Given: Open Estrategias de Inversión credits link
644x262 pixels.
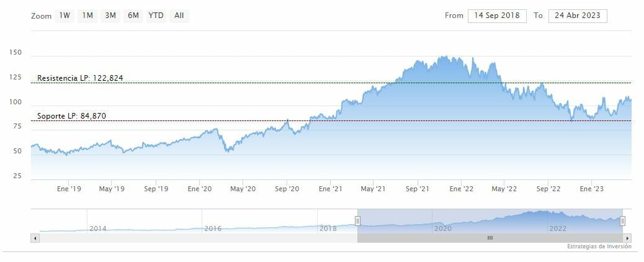Looking at the screenshot, I should click(599, 246).
